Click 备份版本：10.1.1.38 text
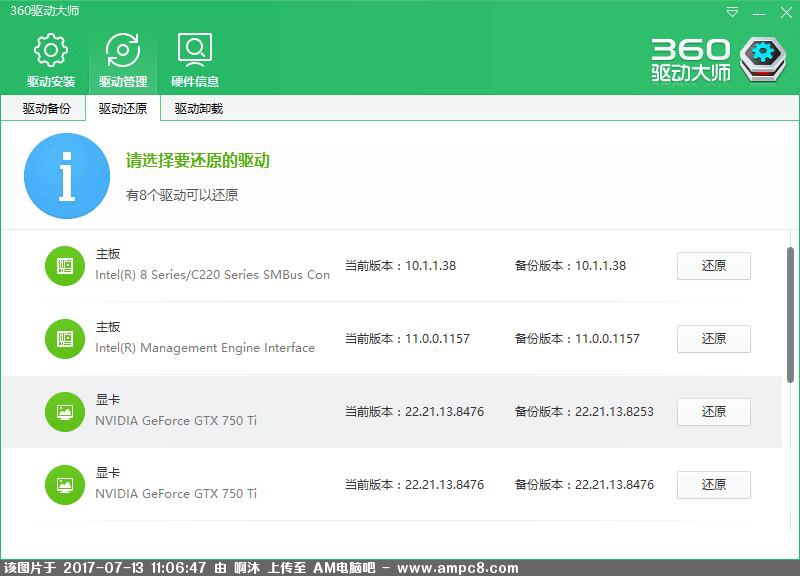Screen dimensions: 800x576 (570, 266)
